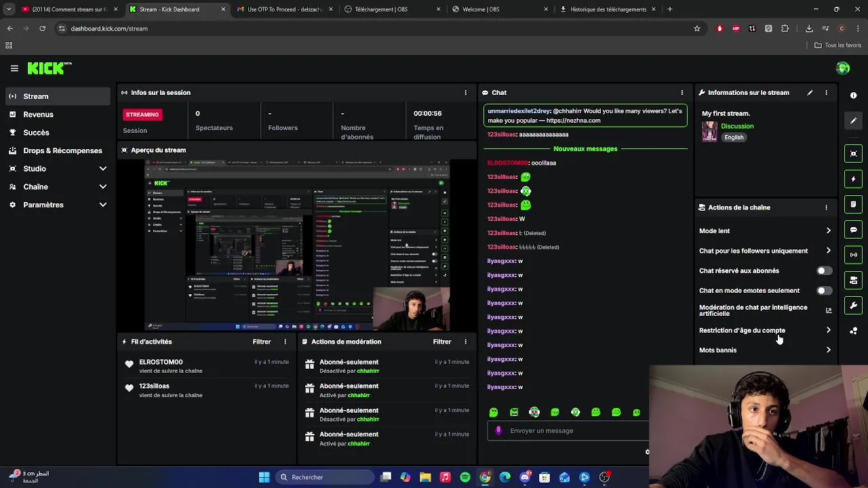Click the stream preview thumbnail

pos(297,246)
